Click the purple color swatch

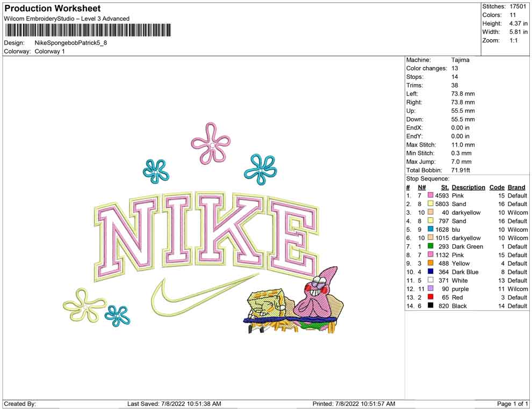click(430, 289)
